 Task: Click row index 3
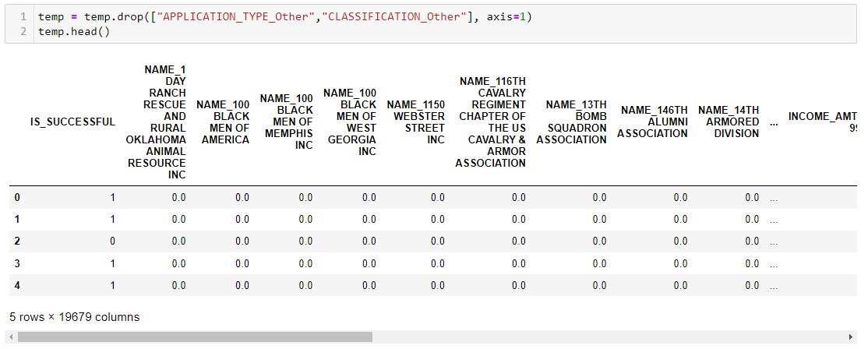[17, 264]
